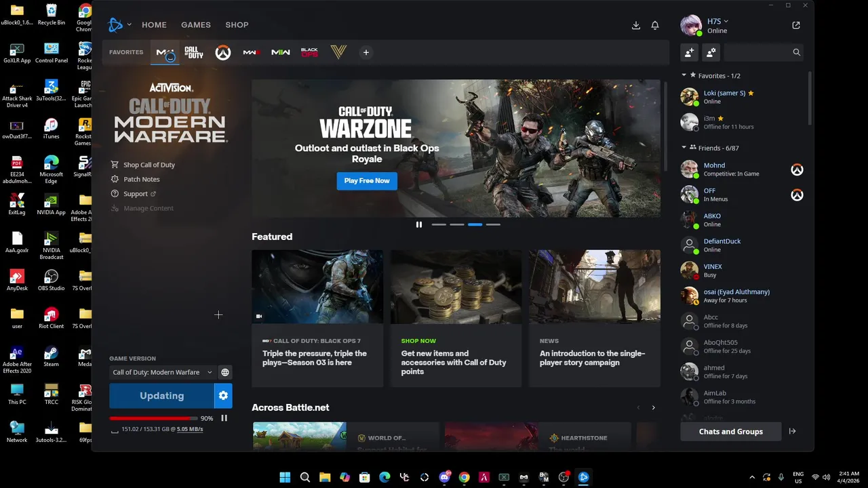868x488 pixels.
Task: Select friend osai (Eyad Aluthmany)
Action: (743, 296)
